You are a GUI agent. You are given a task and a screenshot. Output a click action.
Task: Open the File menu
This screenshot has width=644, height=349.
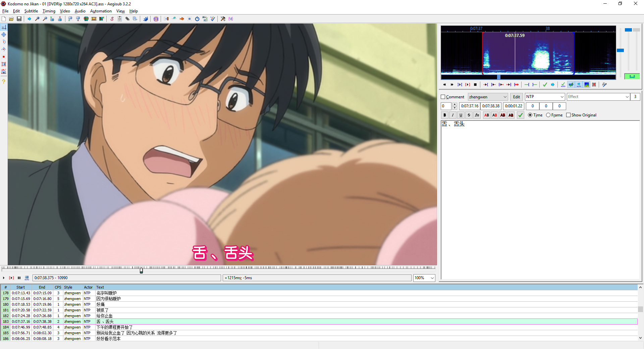click(x=5, y=11)
